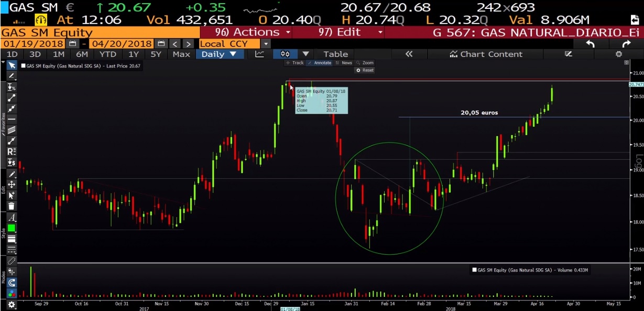Screen dimensions: 644x311
Task: Select the 5Y range tab
Action: tap(156, 54)
